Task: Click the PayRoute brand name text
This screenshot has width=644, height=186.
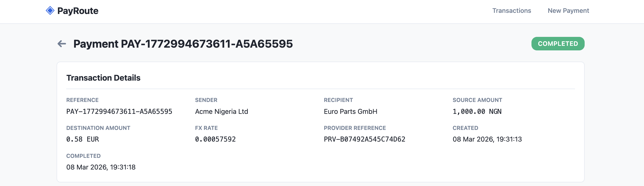Action: click(x=77, y=10)
